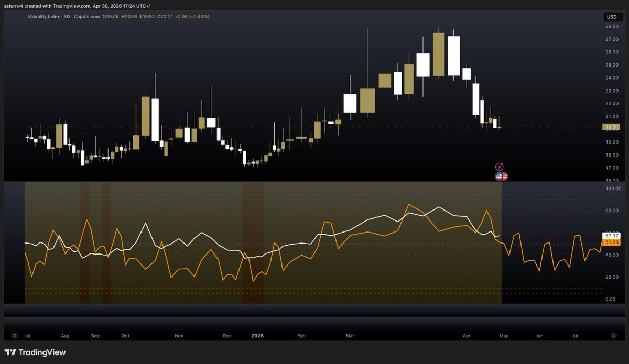Click the 17.00 price axis label
Viewport: 629px width, 364px height.
[611, 168]
